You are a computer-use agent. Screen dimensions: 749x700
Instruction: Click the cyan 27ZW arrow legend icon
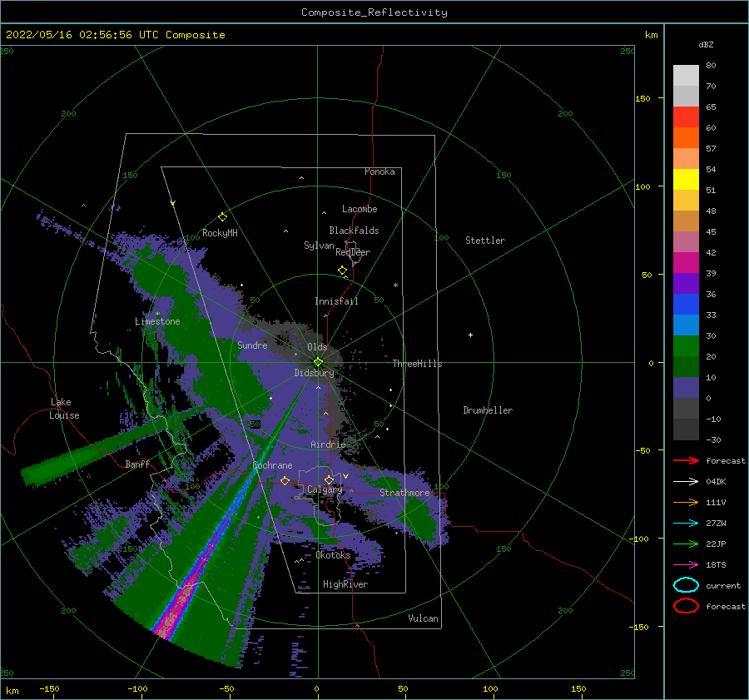coord(686,524)
